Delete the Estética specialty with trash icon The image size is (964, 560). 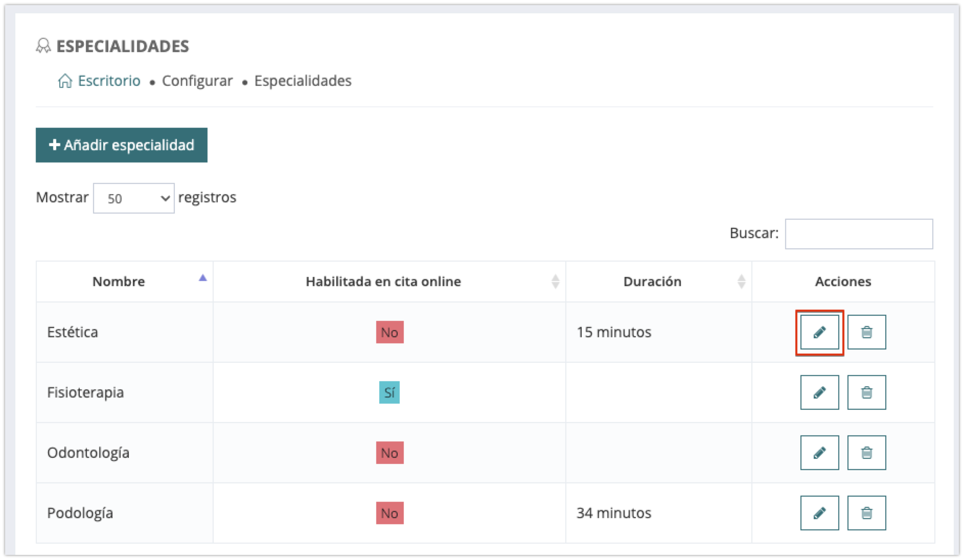click(866, 332)
